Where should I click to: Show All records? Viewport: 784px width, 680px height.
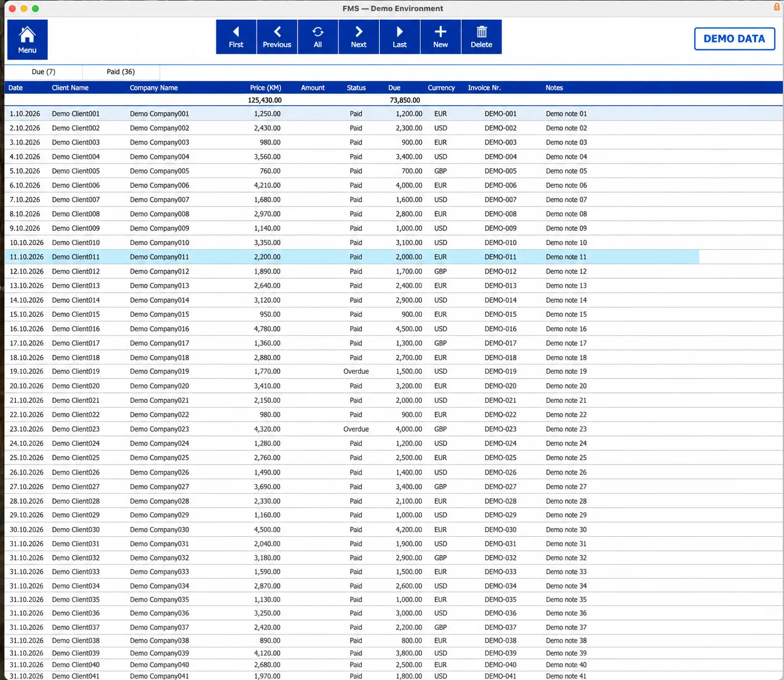tap(317, 37)
